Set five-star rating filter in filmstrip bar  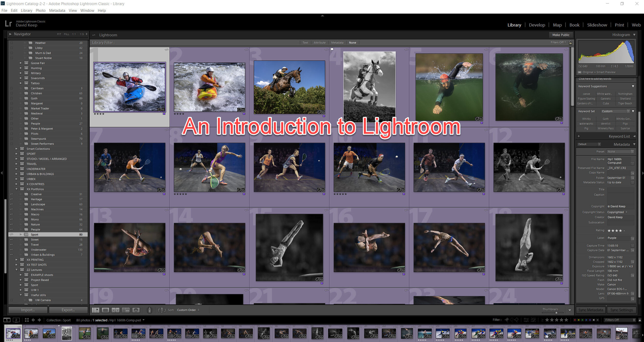(566, 320)
